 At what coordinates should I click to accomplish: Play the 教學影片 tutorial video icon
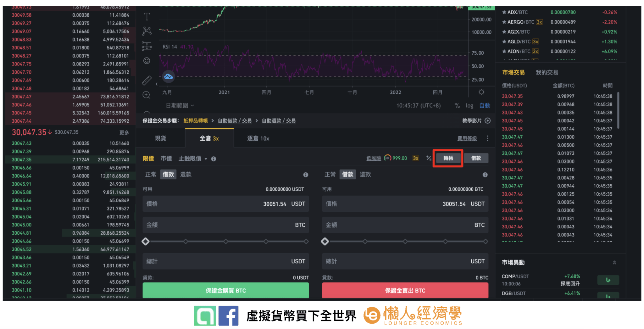pyautogui.click(x=488, y=121)
